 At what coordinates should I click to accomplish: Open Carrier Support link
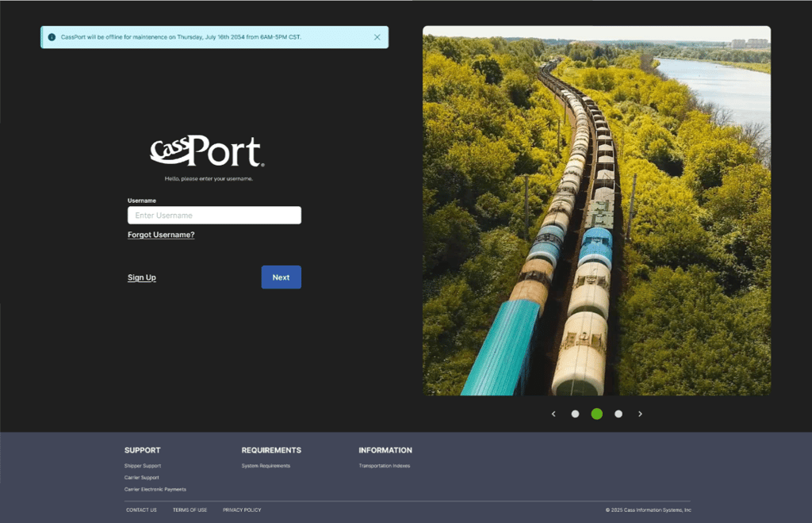point(141,478)
